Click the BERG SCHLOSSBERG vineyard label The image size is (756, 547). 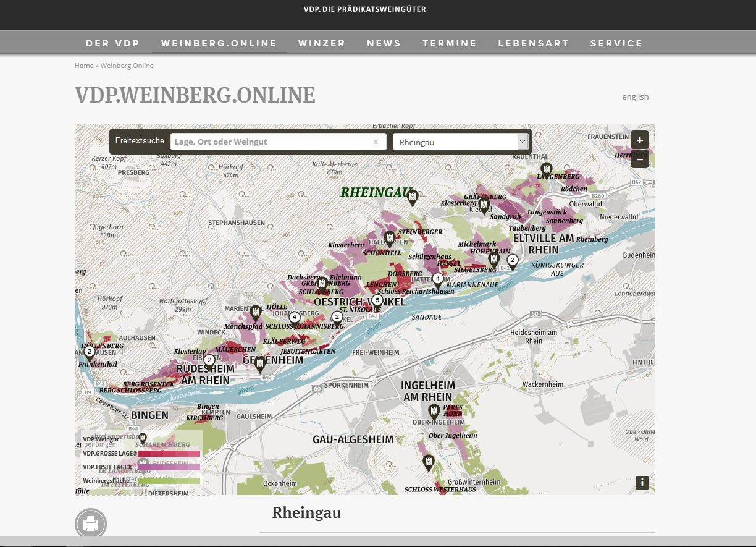pos(130,391)
